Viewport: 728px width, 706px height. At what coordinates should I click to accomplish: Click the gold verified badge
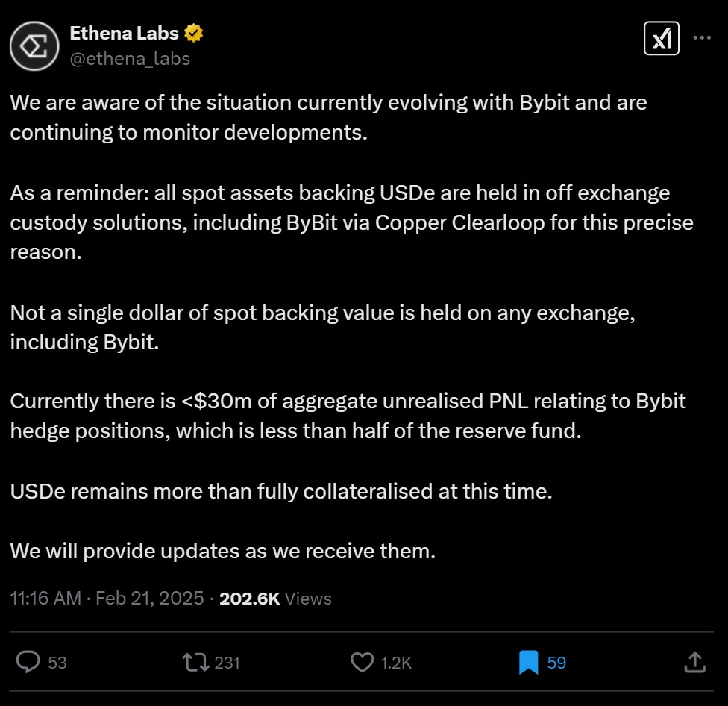coord(195,34)
